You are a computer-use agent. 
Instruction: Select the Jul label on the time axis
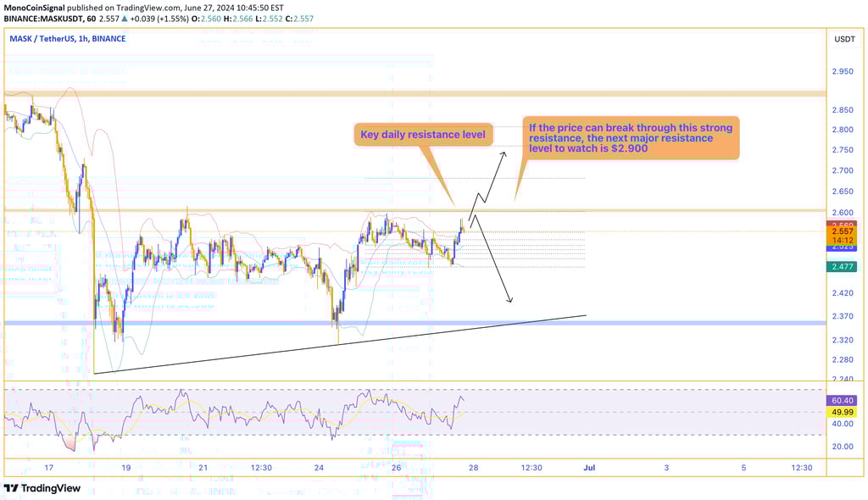tap(588, 467)
